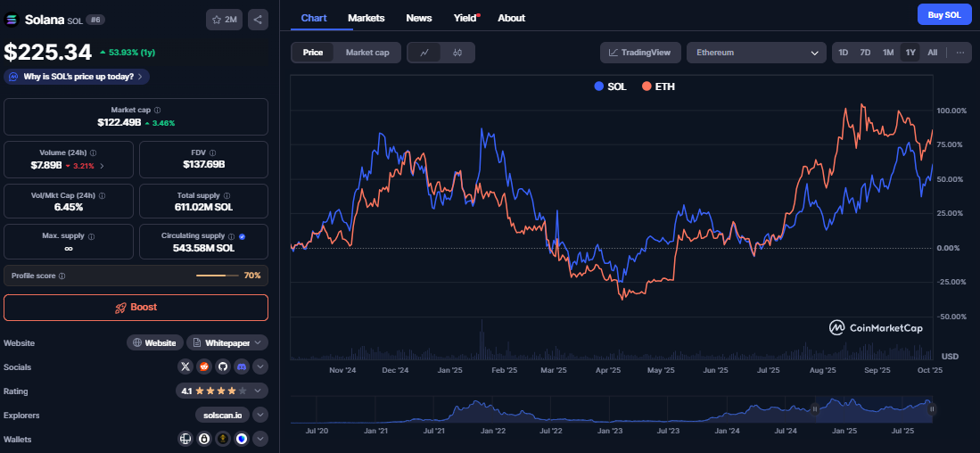Switch to candlestick chart view
The width and height of the screenshot is (980, 453).
(x=457, y=53)
